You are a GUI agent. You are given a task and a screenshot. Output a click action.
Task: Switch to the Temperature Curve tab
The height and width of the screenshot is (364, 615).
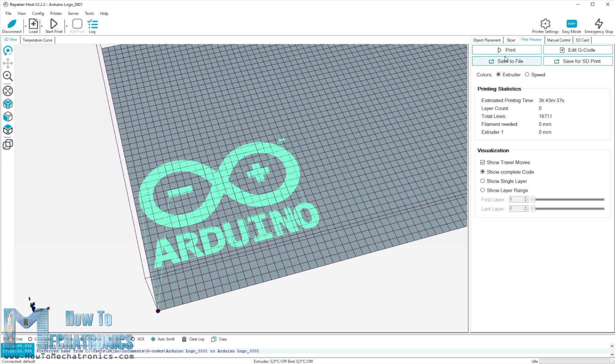click(x=37, y=40)
